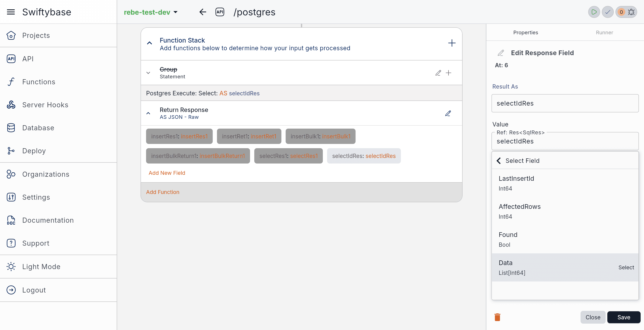Go back with the left arrow

(203, 12)
